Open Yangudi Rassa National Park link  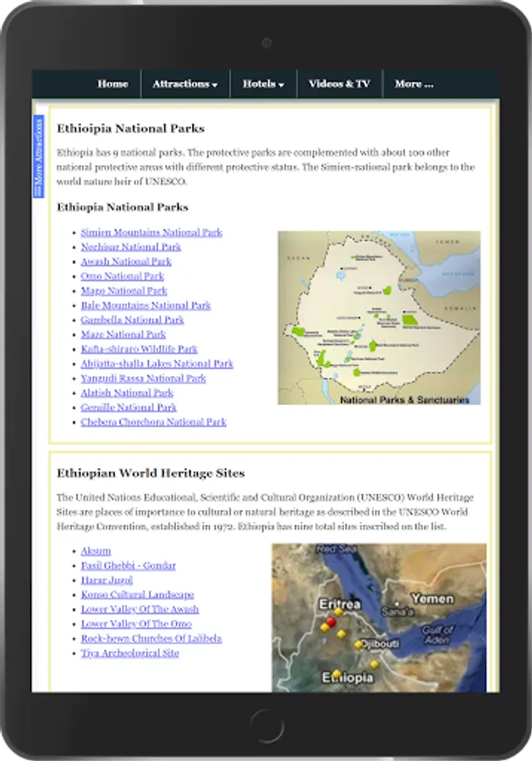pyautogui.click(x=143, y=378)
